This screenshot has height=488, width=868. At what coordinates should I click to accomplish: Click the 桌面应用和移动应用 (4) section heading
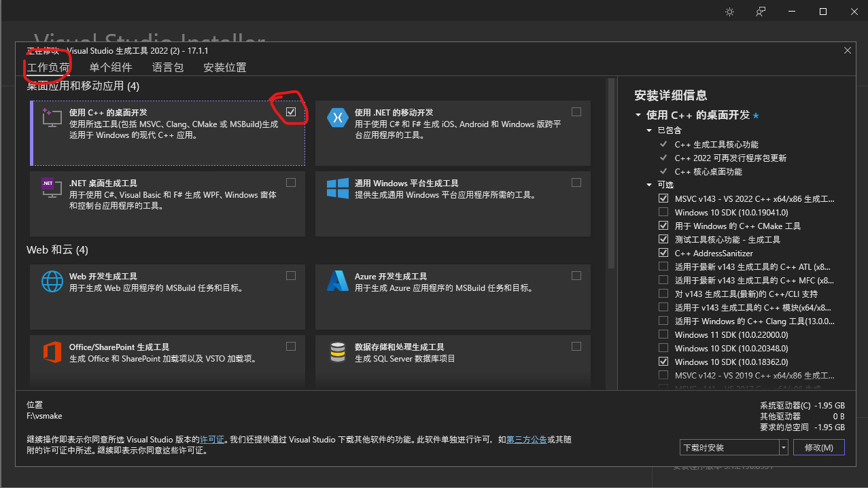pos(83,86)
